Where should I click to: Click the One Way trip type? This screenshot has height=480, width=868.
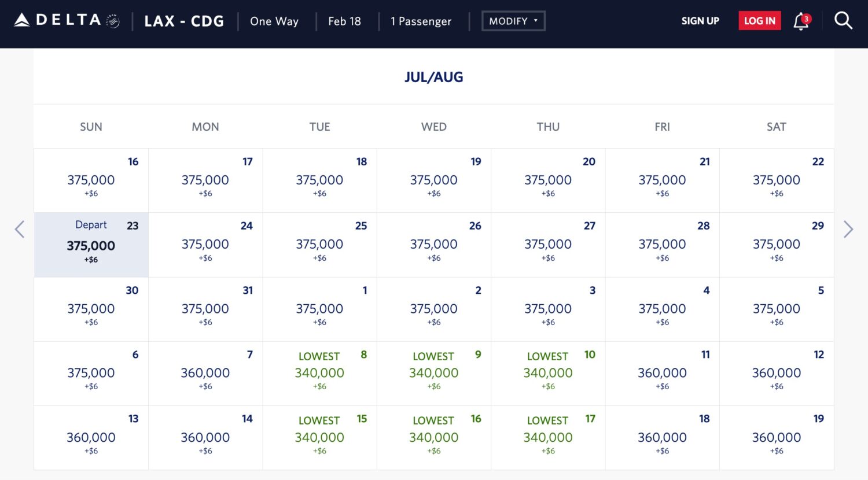(x=274, y=21)
